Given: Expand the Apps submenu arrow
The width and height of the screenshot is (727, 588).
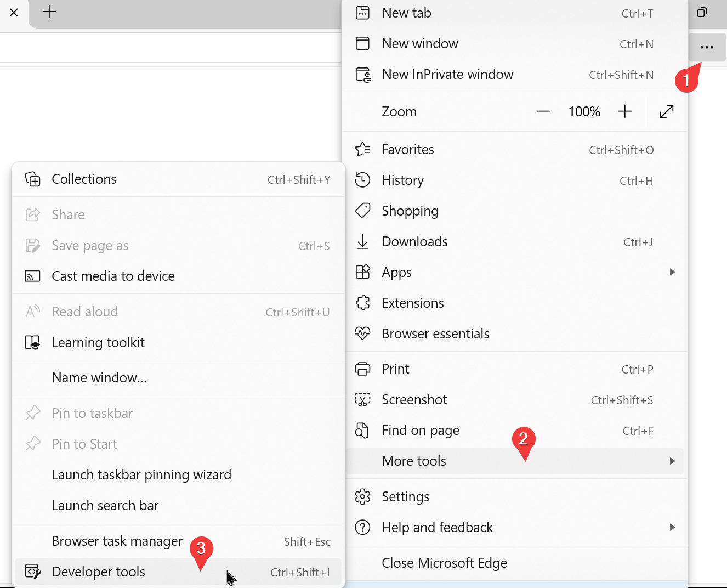Looking at the screenshot, I should [x=672, y=272].
